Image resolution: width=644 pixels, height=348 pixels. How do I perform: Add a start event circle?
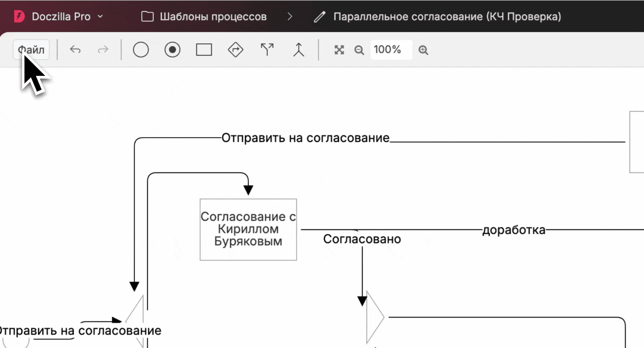coord(141,50)
